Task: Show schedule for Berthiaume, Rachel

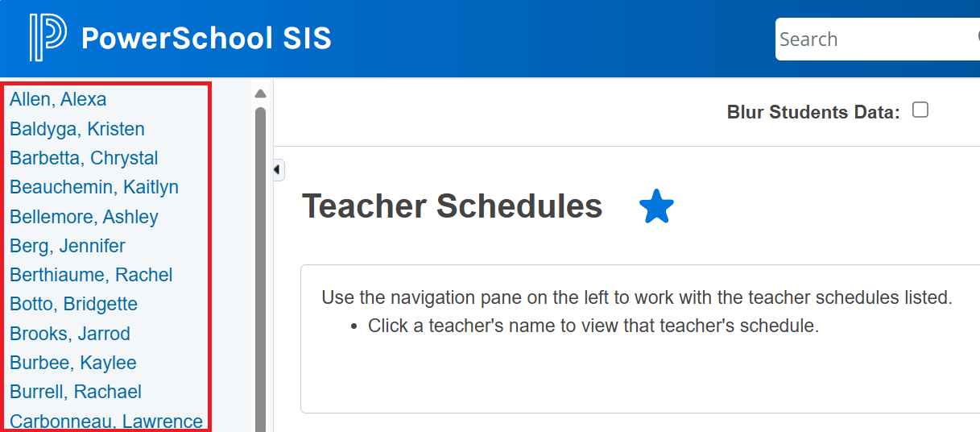Action: [x=91, y=275]
